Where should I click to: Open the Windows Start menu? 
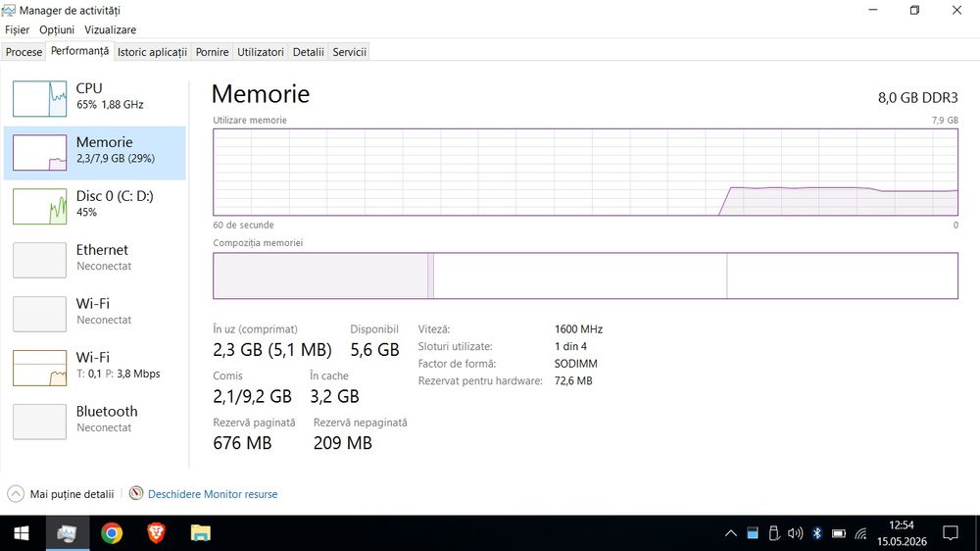[22, 533]
